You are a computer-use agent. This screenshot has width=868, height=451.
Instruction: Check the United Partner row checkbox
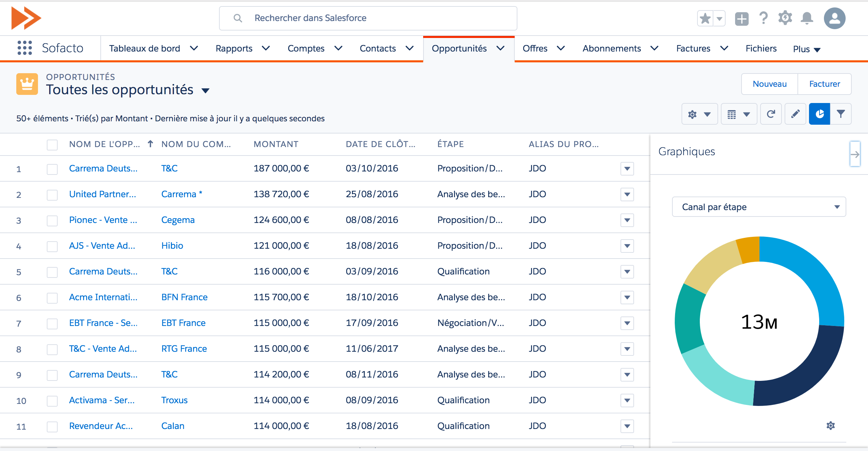[x=52, y=195]
